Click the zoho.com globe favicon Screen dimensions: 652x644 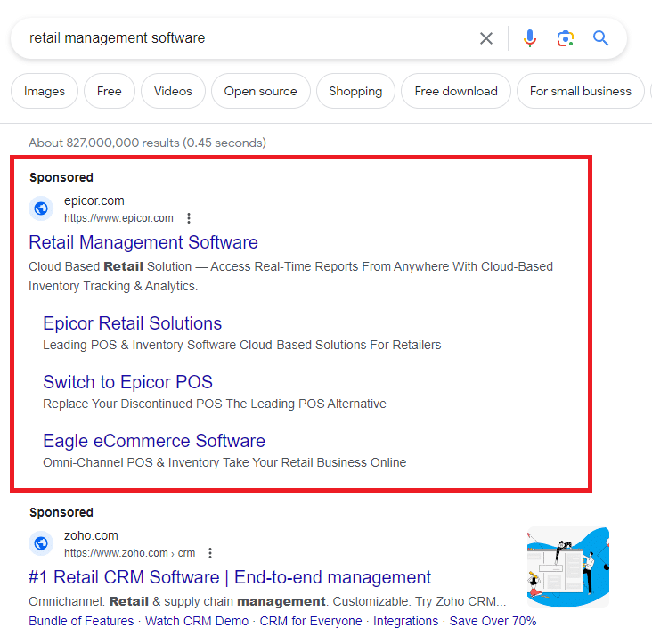coord(41,543)
